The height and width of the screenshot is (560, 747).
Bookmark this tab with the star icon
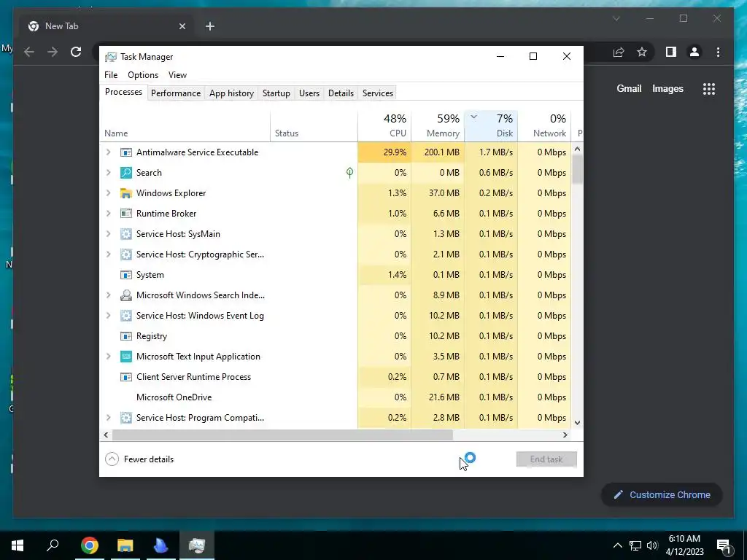click(642, 52)
